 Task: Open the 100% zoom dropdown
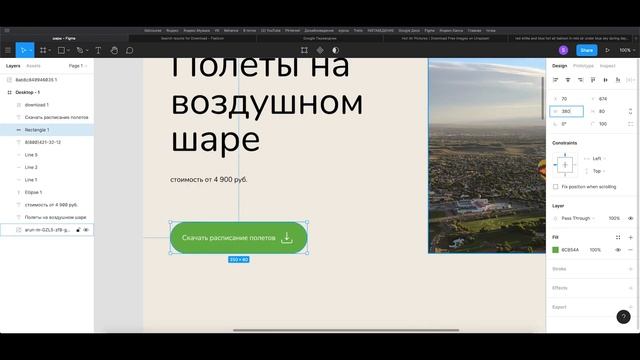click(627, 50)
